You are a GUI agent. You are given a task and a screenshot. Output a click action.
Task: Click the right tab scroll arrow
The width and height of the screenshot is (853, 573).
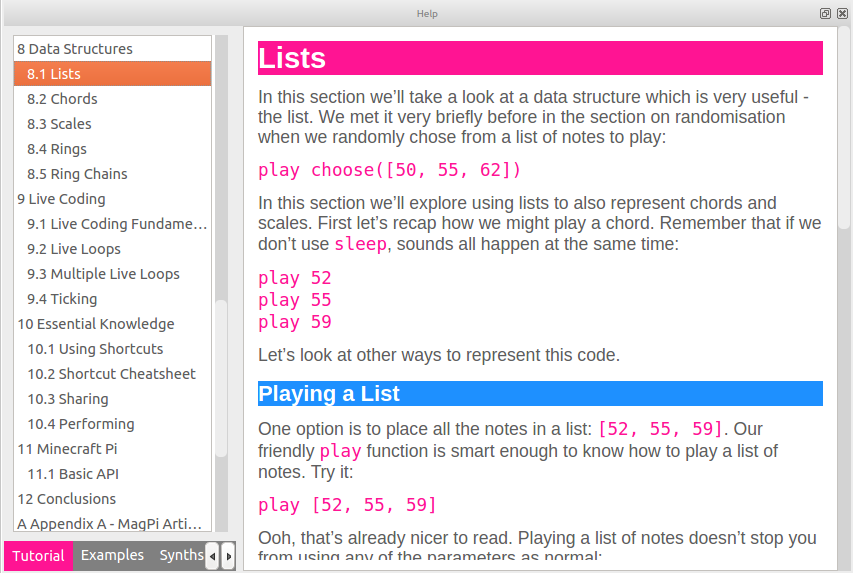click(x=229, y=556)
